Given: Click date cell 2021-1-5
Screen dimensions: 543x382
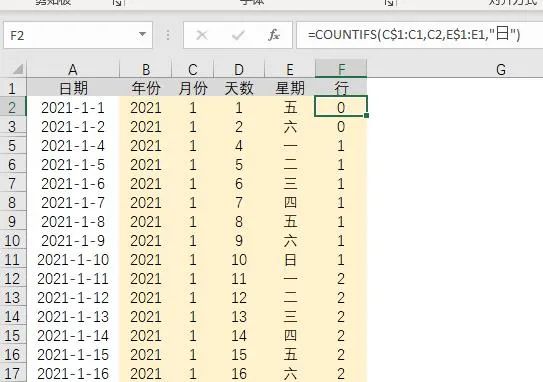Looking at the screenshot, I should pos(73,165).
